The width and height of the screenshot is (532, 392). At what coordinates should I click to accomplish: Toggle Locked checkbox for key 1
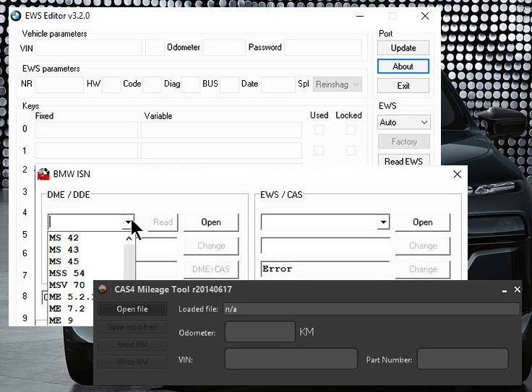(x=351, y=150)
